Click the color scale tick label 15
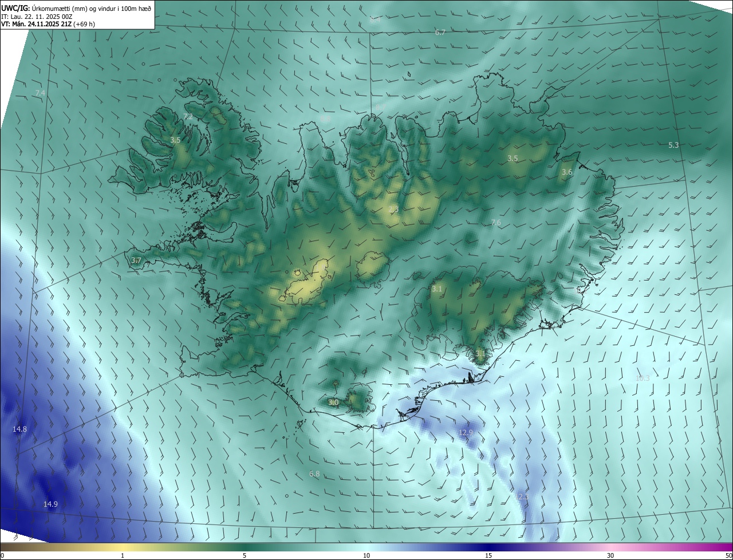This screenshot has height=560, width=733. (488, 555)
